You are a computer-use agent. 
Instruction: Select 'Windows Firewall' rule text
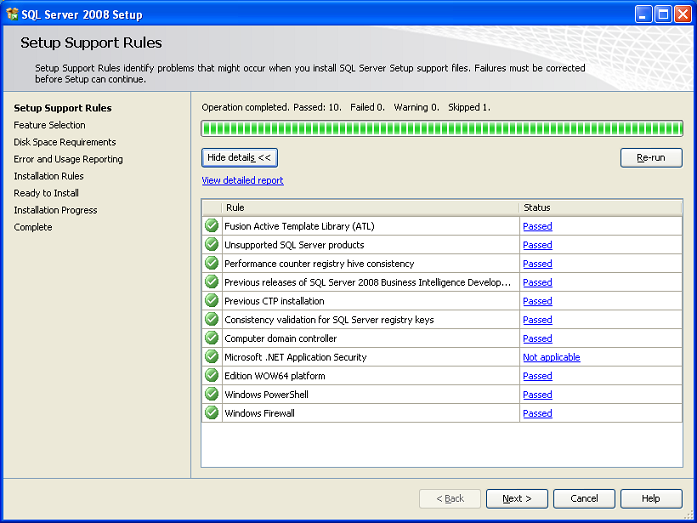(x=260, y=413)
